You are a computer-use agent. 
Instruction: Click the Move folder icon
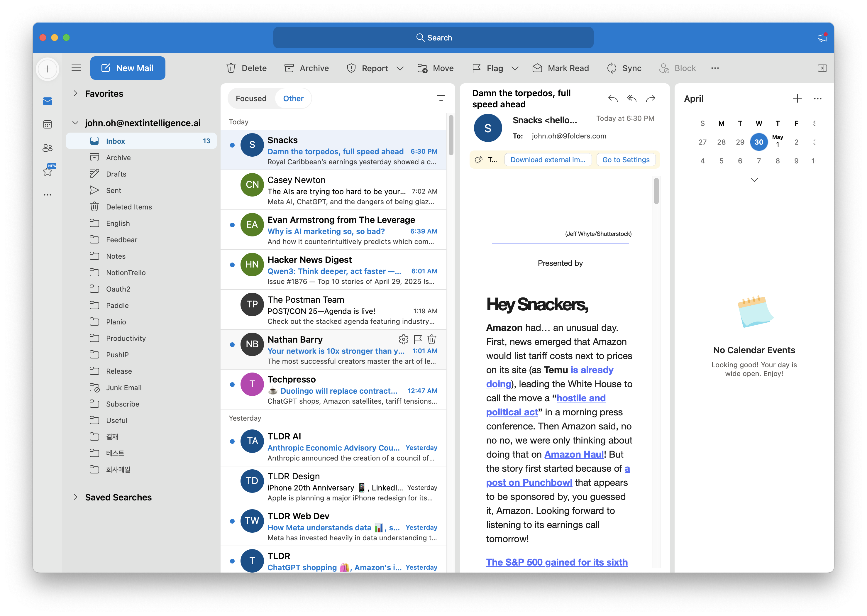pyautogui.click(x=422, y=68)
